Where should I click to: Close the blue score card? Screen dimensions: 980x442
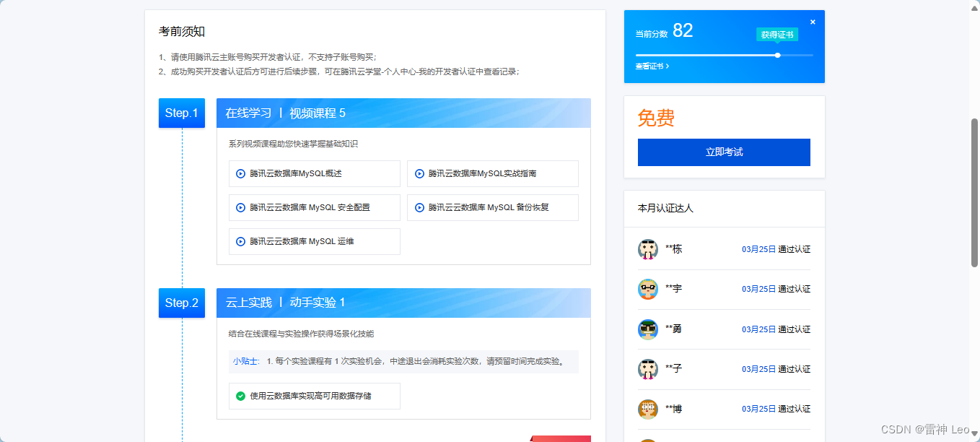813,22
